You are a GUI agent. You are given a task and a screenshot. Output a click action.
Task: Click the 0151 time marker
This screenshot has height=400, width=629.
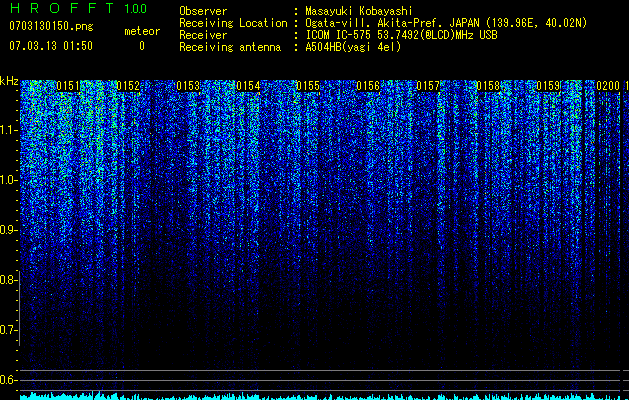68,86
